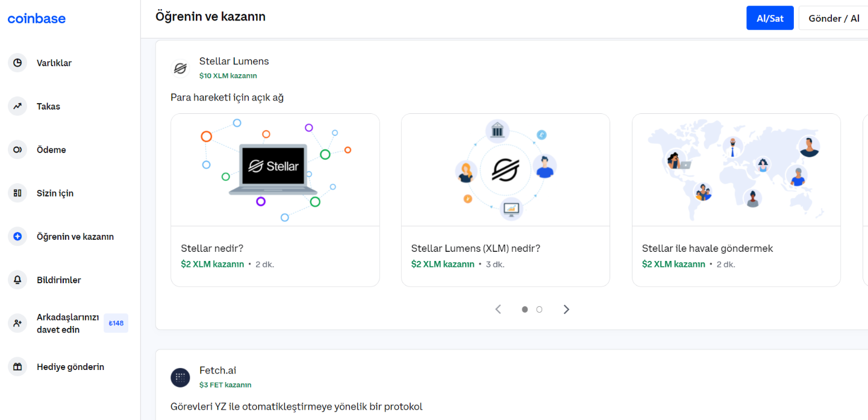
Task: Open the Arkadaşlarınızı davet edin menu item
Action: pyautogui.click(x=67, y=323)
